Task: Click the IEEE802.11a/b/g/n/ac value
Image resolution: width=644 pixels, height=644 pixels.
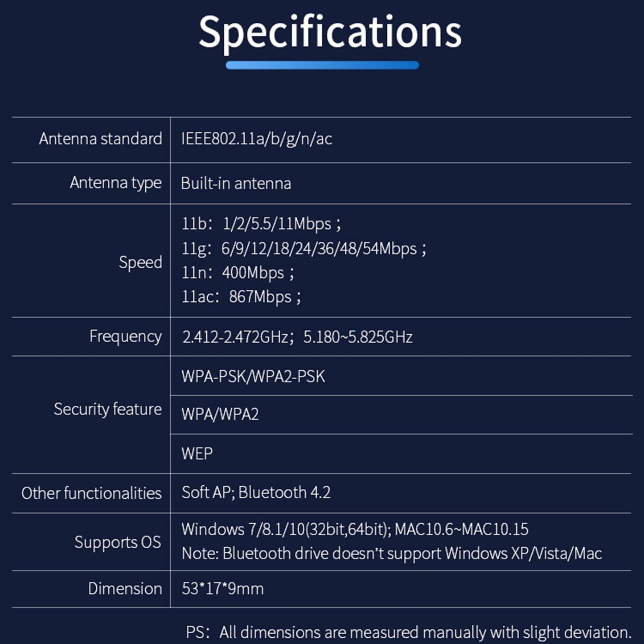Action: coord(256,139)
